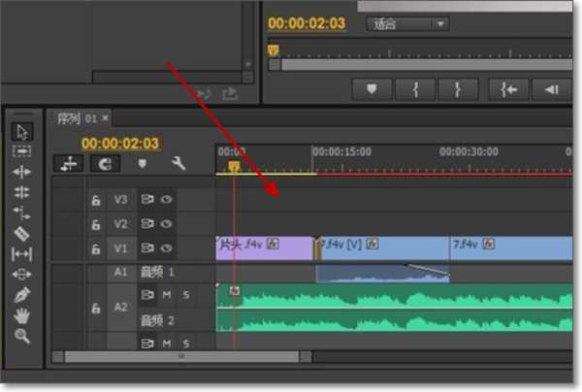The width and height of the screenshot is (582, 392).
Task: Open timeline display settings wrench
Action: [178, 163]
